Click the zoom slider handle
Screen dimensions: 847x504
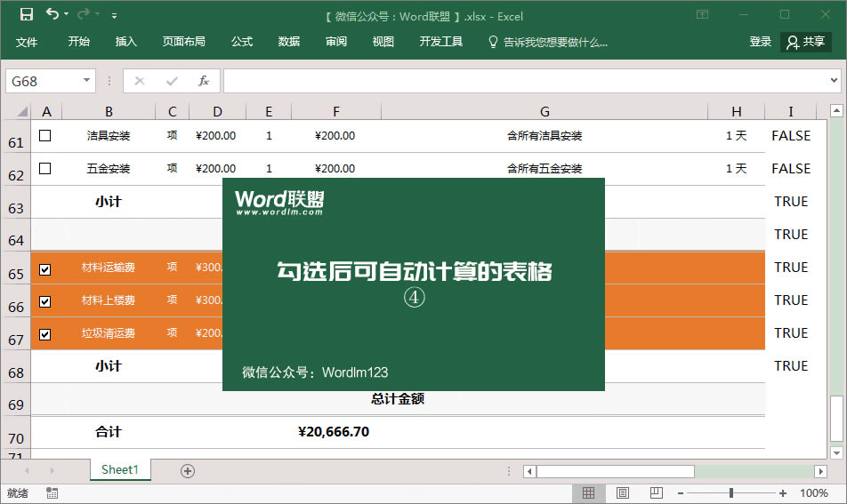pos(730,493)
